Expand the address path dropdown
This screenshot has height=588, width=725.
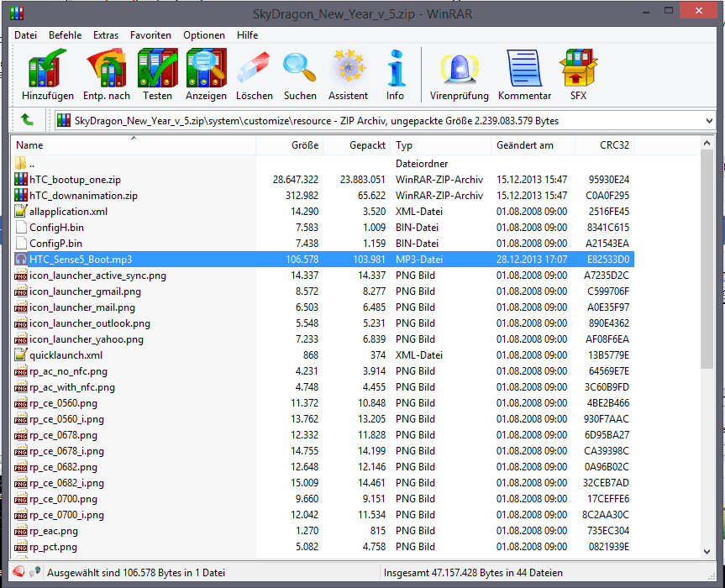click(708, 121)
